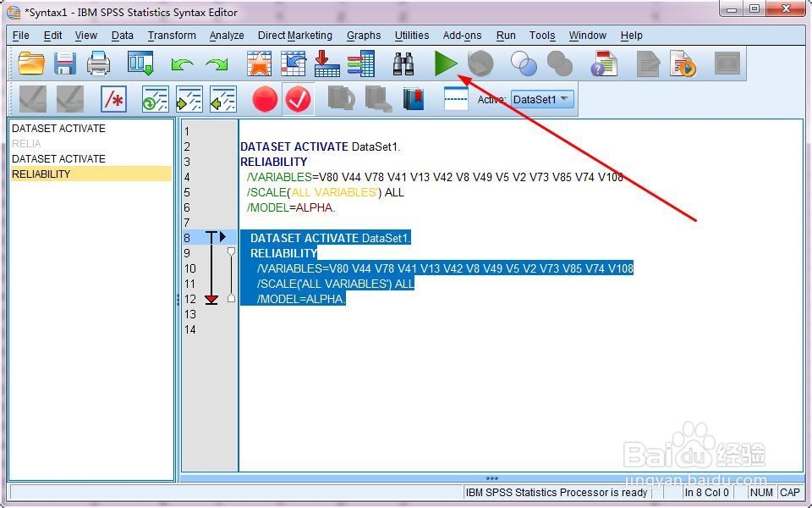The image size is (812, 508).
Task: Click the overlapping blue circles icon
Action: (x=524, y=63)
